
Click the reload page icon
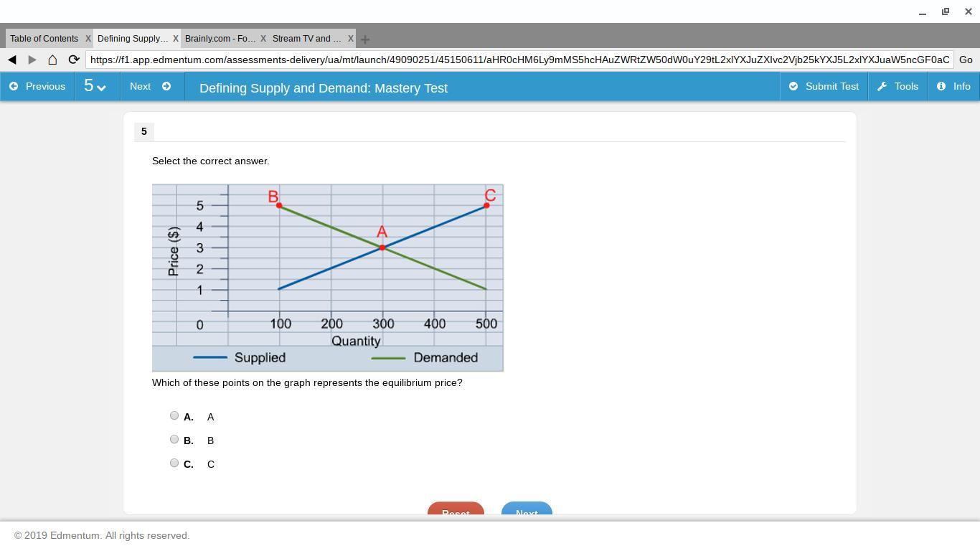(x=73, y=60)
